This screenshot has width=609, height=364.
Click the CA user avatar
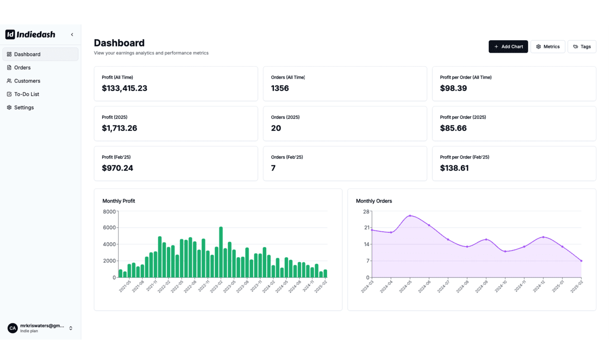(12, 328)
